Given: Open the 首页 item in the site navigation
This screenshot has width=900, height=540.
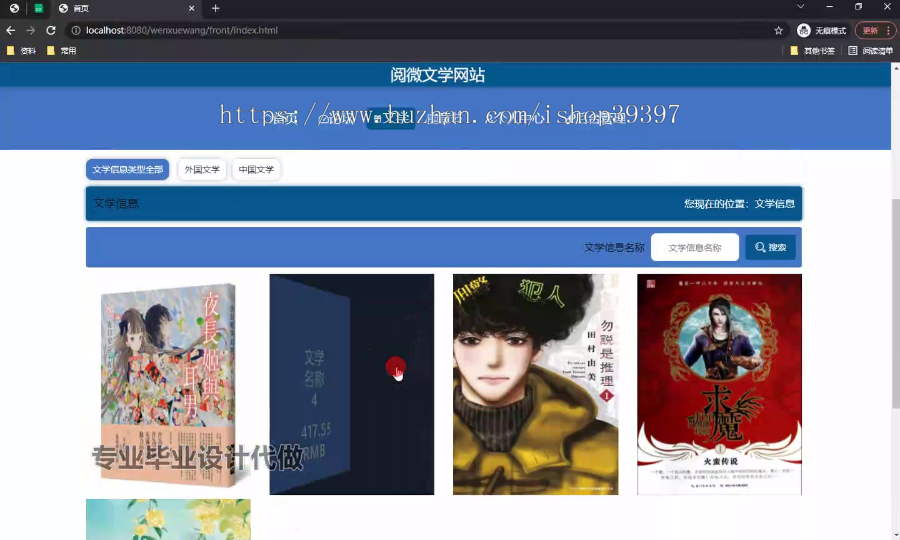Looking at the screenshot, I should (282, 119).
